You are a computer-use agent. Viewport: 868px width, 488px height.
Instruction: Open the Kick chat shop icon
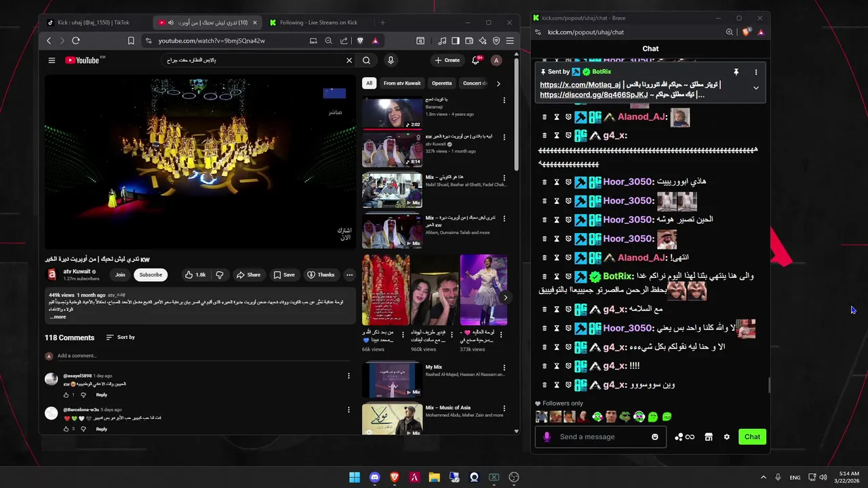point(709,437)
